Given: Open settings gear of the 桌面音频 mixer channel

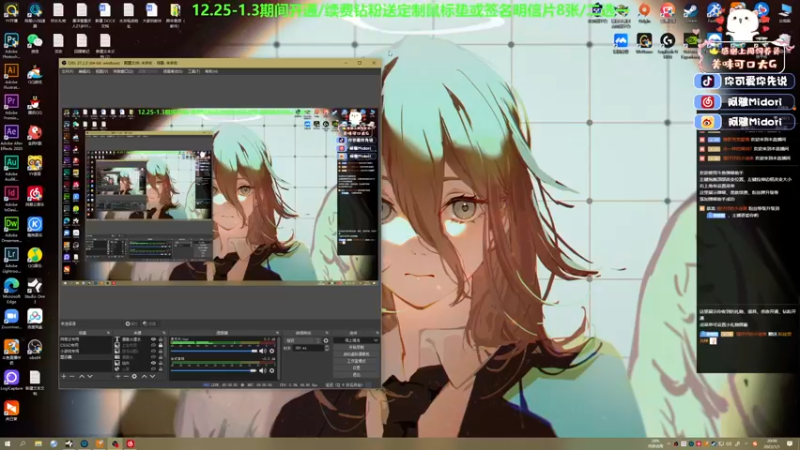Looking at the screenshot, I should click(272, 370).
